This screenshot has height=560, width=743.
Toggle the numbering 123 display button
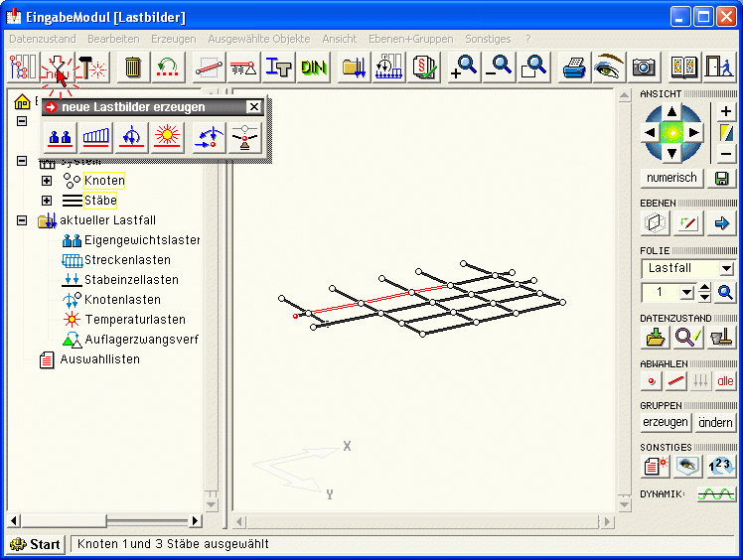[x=722, y=465]
